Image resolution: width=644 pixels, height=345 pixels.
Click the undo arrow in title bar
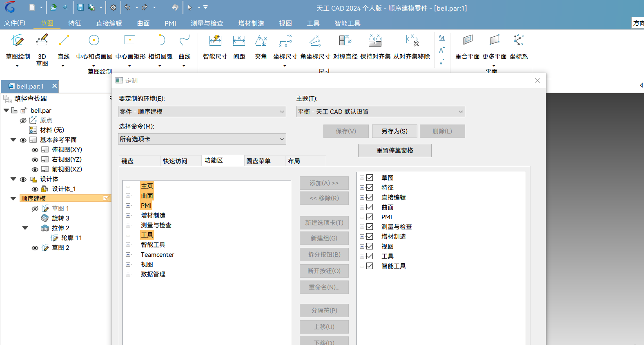tap(127, 7)
